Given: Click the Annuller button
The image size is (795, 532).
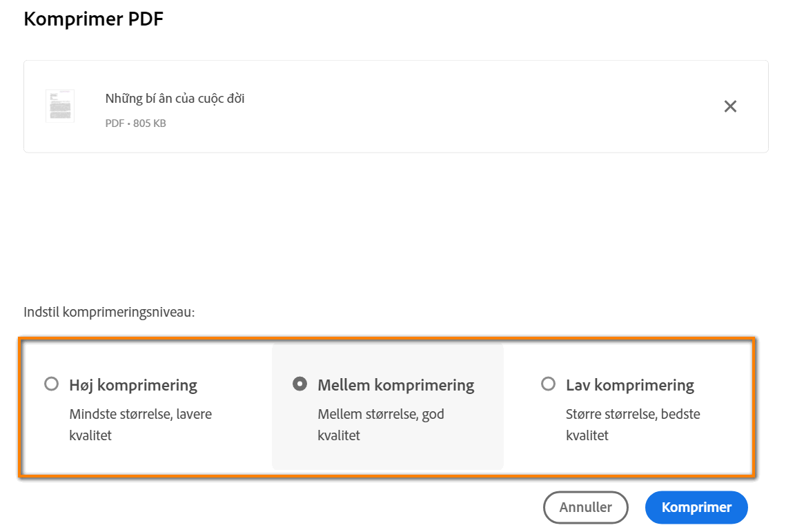Looking at the screenshot, I should (x=585, y=507).
